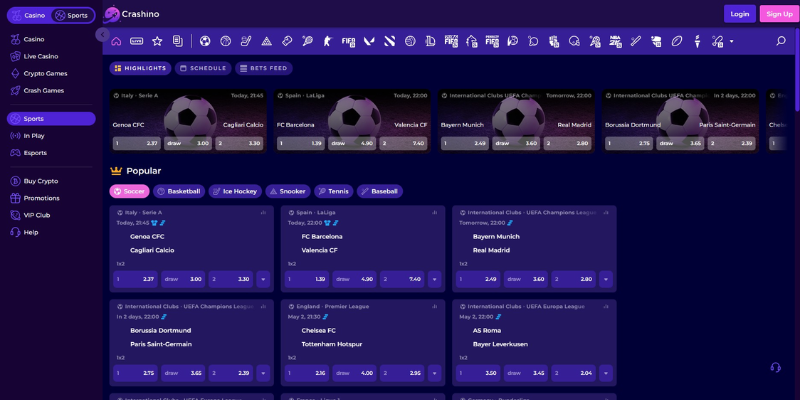Select the NBA 2K icon in the sports bar
The width and height of the screenshot is (800, 400).
(x=615, y=41)
